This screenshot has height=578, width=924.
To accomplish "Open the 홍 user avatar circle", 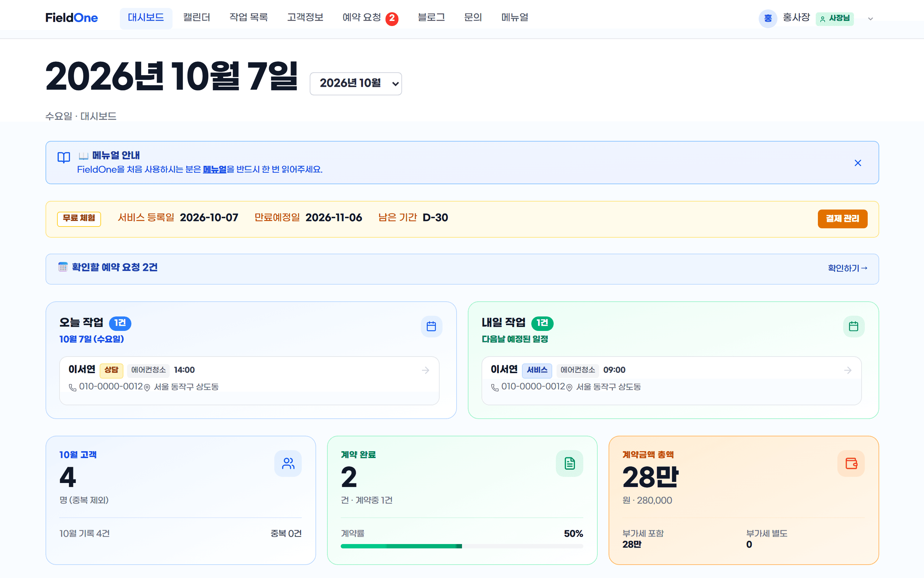I will click(x=767, y=18).
